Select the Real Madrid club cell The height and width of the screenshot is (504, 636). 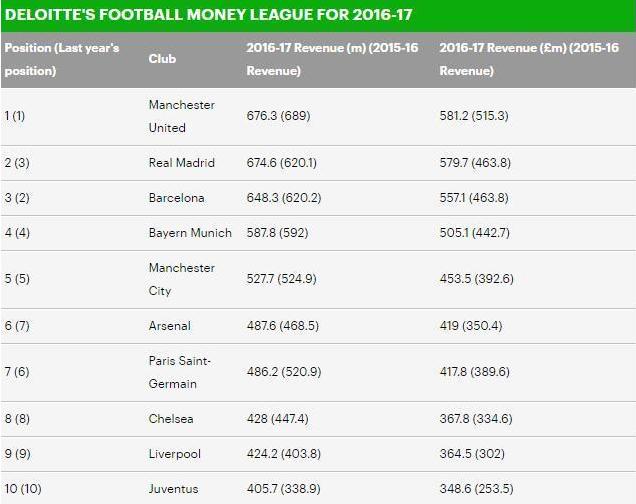click(x=181, y=163)
